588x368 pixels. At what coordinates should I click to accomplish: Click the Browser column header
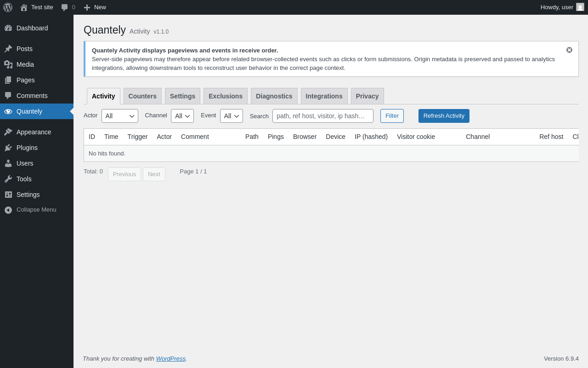click(305, 137)
